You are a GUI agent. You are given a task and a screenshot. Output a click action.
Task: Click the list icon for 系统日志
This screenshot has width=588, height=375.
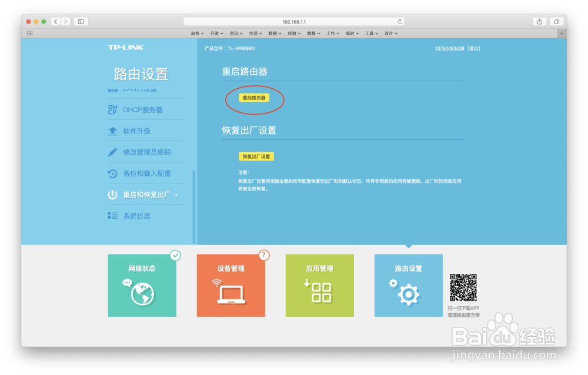(x=112, y=216)
